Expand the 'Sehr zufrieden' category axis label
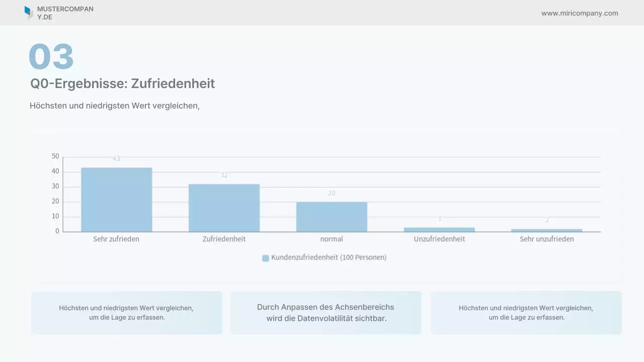This screenshot has width=644, height=362. click(116, 239)
